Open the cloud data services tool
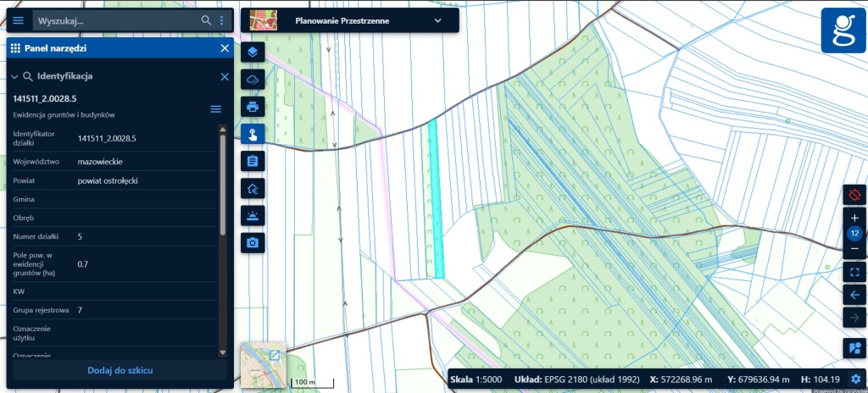The height and width of the screenshot is (393, 868). tap(253, 80)
